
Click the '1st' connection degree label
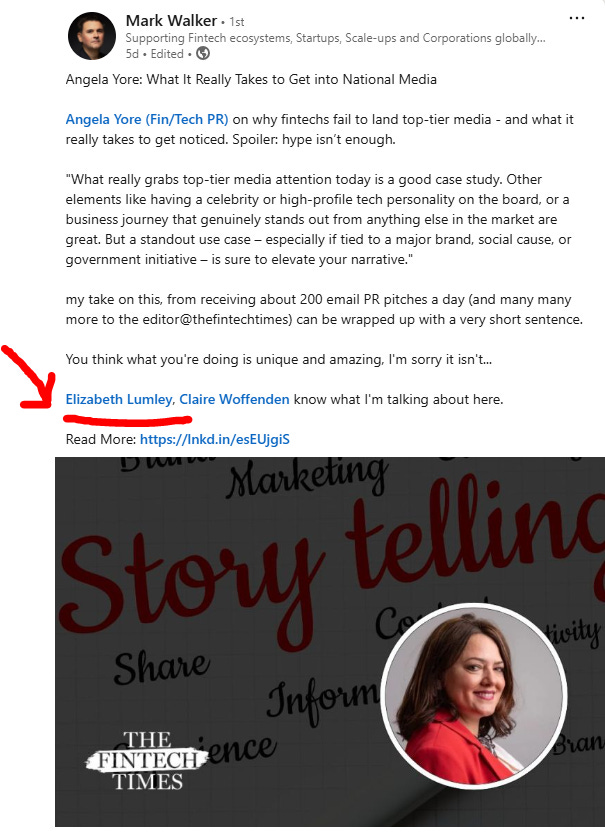coord(237,22)
